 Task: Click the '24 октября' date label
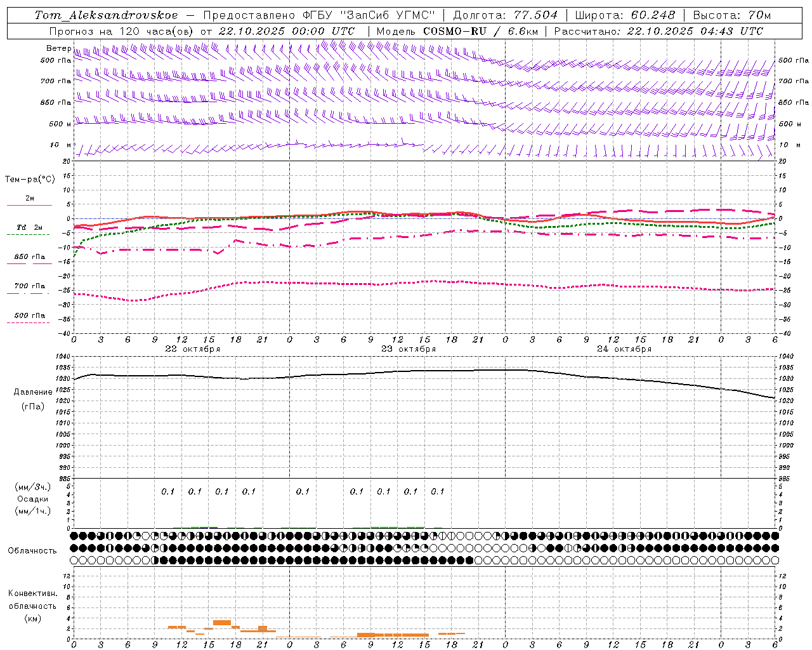[624, 349]
